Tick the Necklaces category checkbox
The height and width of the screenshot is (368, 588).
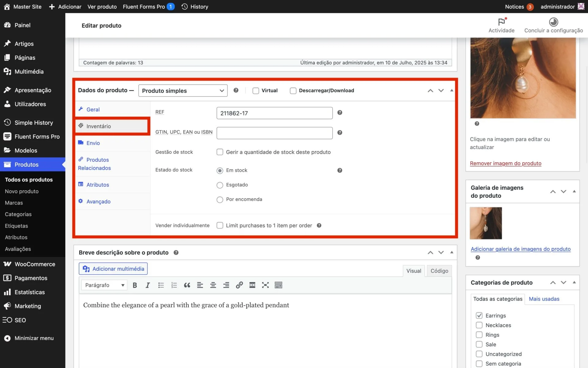click(x=479, y=325)
